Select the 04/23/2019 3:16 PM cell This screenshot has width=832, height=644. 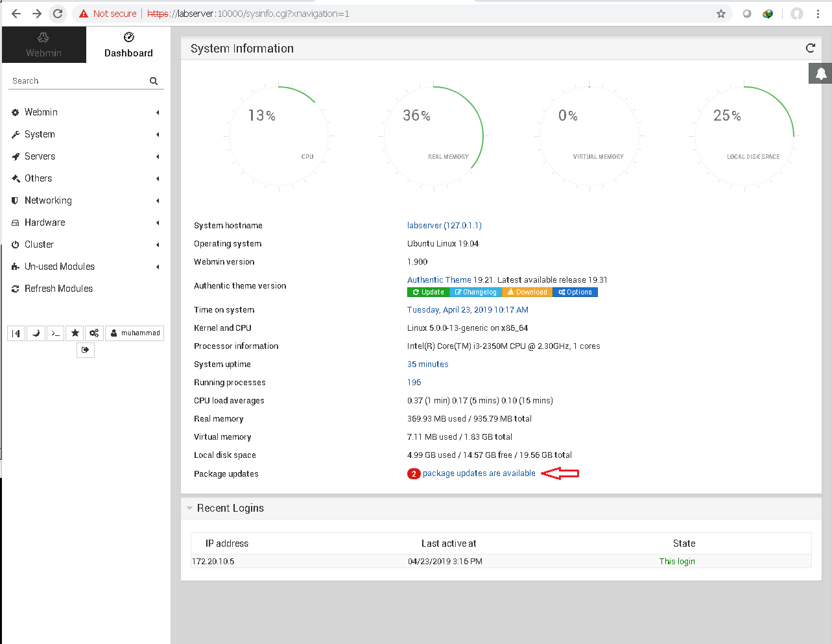pyautogui.click(x=445, y=562)
